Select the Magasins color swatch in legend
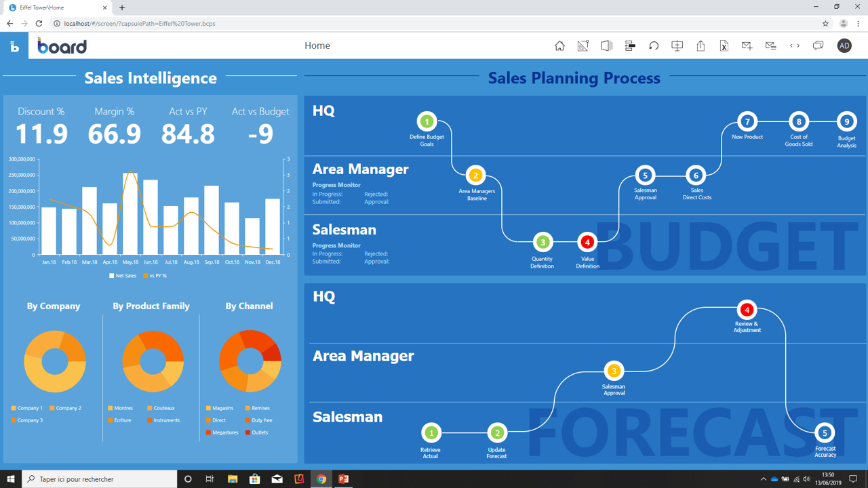The height and width of the screenshot is (488, 868). coord(210,408)
